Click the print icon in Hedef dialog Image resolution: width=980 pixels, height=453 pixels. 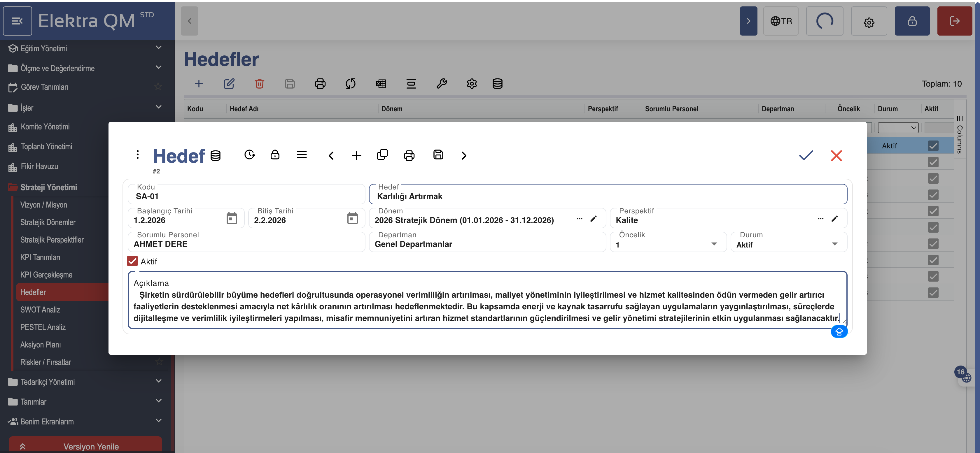(409, 156)
